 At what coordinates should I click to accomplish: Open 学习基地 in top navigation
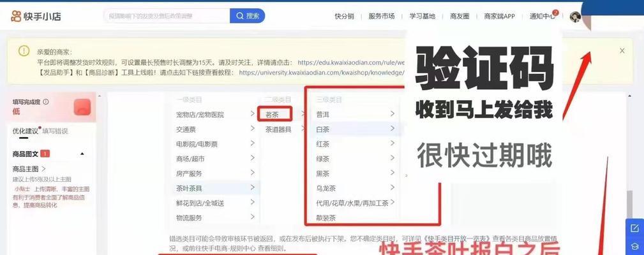tap(423, 17)
